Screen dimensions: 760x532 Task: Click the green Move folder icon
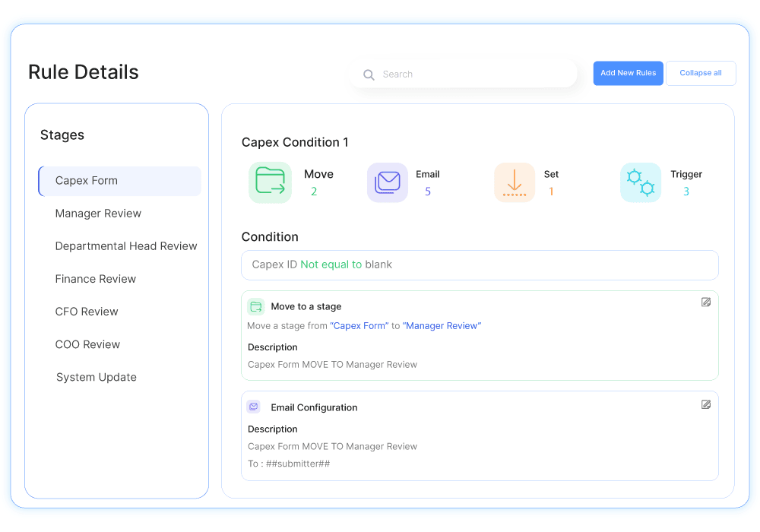pyautogui.click(x=270, y=182)
